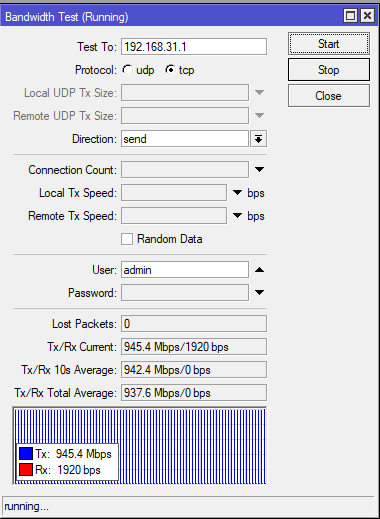This screenshot has height=519, width=380.
Task: Click the Close button
Action: click(x=329, y=96)
